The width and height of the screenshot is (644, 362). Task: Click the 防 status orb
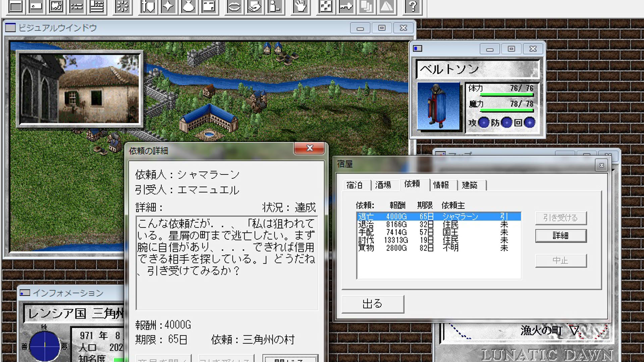506,123
